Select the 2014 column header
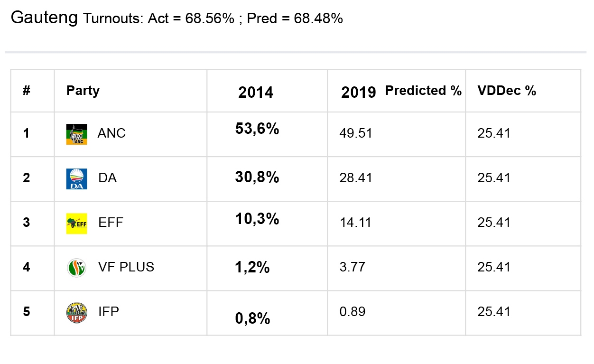594x364 pixels. (x=256, y=93)
